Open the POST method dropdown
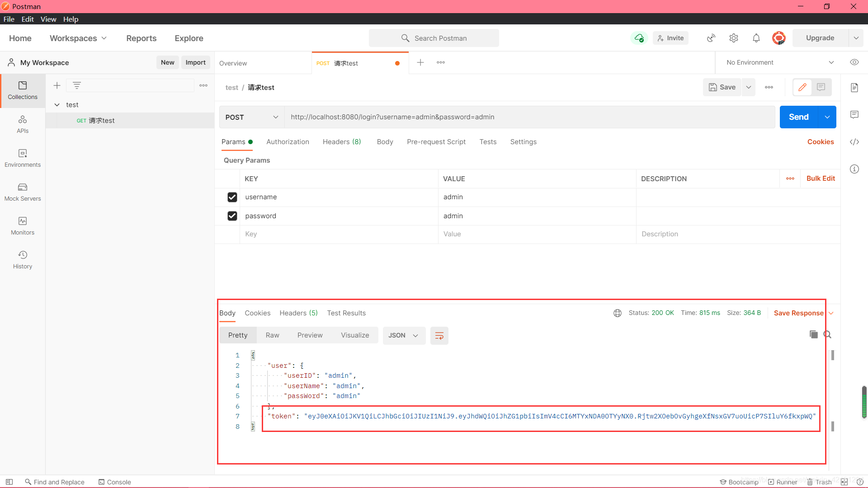 pyautogui.click(x=251, y=117)
